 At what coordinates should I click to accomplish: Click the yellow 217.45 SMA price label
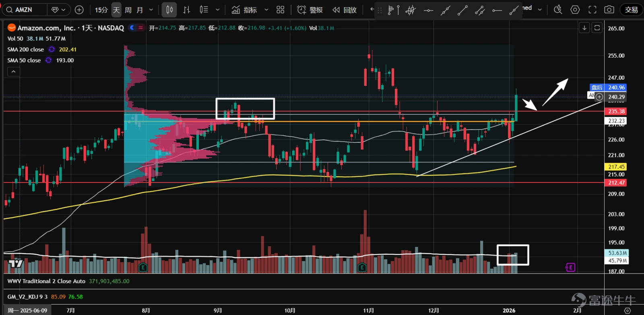tap(616, 167)
